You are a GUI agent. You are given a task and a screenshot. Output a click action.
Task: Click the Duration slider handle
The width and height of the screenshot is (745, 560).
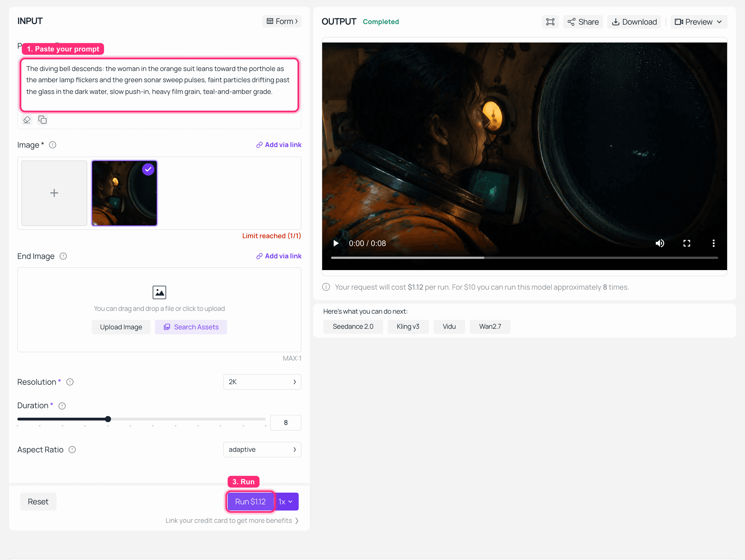(108, 419)
